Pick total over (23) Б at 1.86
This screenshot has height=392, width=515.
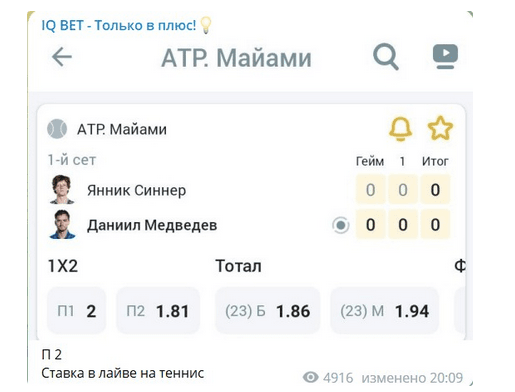click(x=268, y=311)
